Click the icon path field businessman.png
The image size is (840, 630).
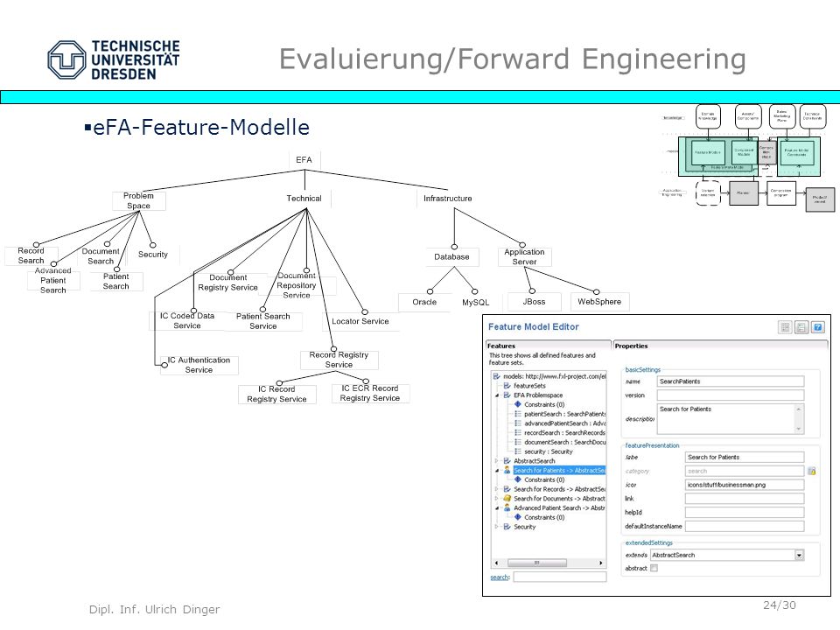point(745,485)
